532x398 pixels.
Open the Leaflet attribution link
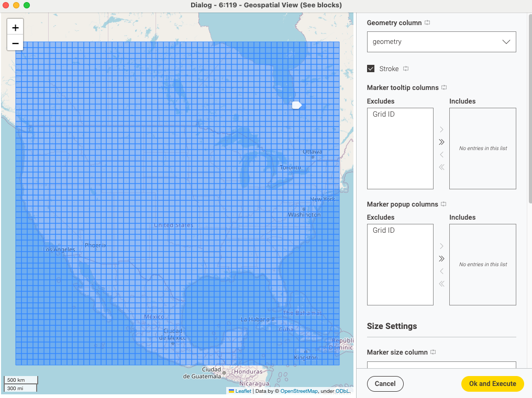[243, 391]
